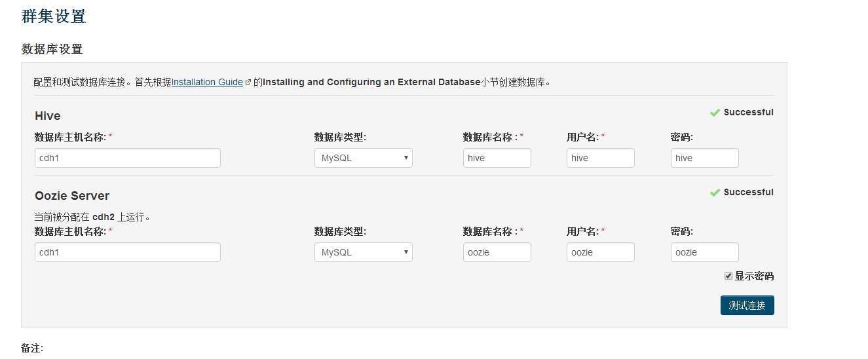The width and height of the screenshot is (868, 359).
Task: Click the 群集设置 page title
Action: click(x=54, y=16)
